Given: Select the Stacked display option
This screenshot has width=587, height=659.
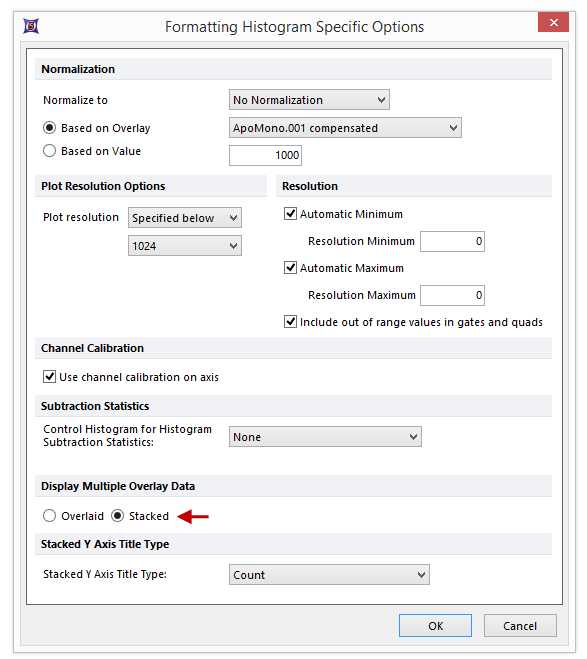Looking at the screenshot, I should (x=118, y=516).
